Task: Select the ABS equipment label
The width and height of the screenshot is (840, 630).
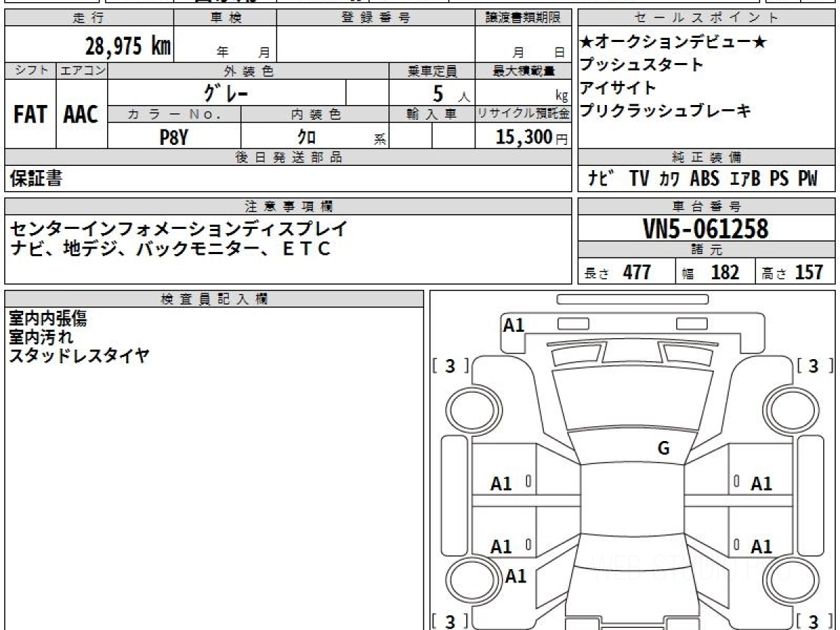Action: point(705,178)
